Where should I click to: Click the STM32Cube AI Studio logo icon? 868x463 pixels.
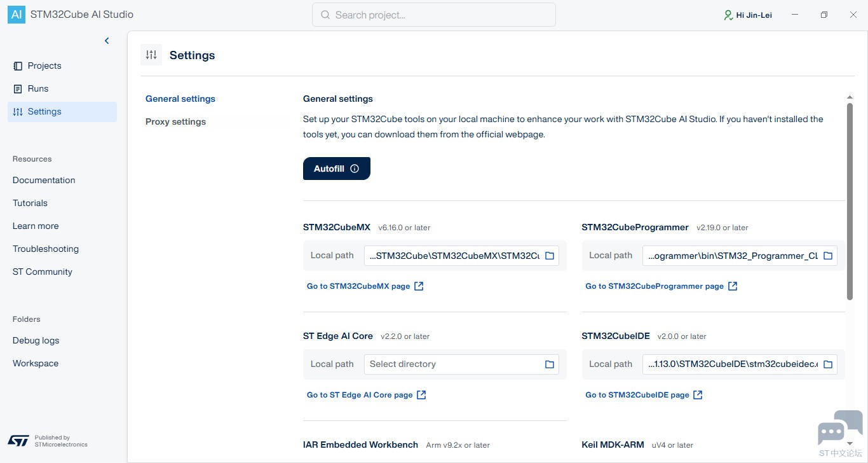pyautogui.click(x=17, y=15)
